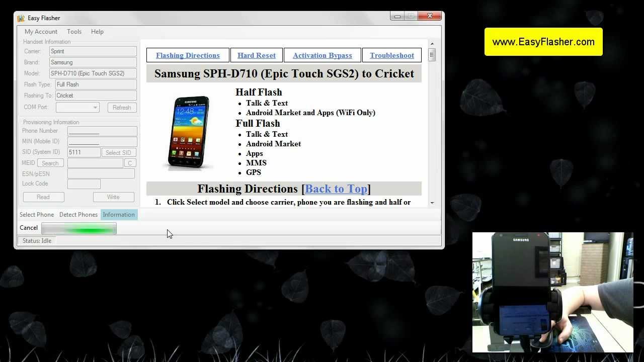
Task: Click the Lock Code input field
Action: tap(84, 184)
